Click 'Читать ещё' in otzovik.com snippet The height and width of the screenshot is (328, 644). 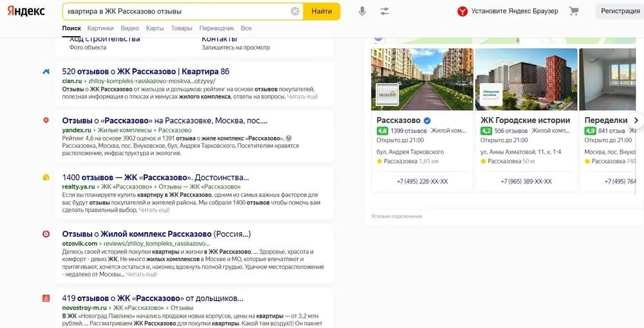(x=141, y=274)
